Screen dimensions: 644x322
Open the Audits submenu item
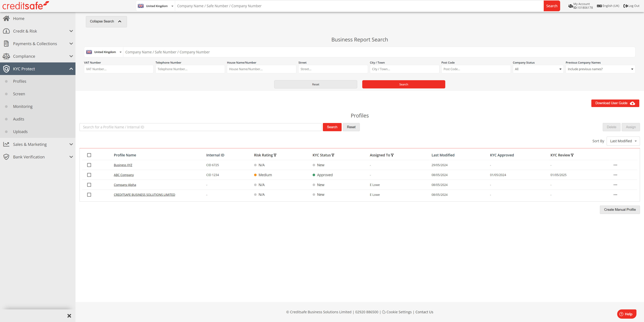click(x=18, y=119)
